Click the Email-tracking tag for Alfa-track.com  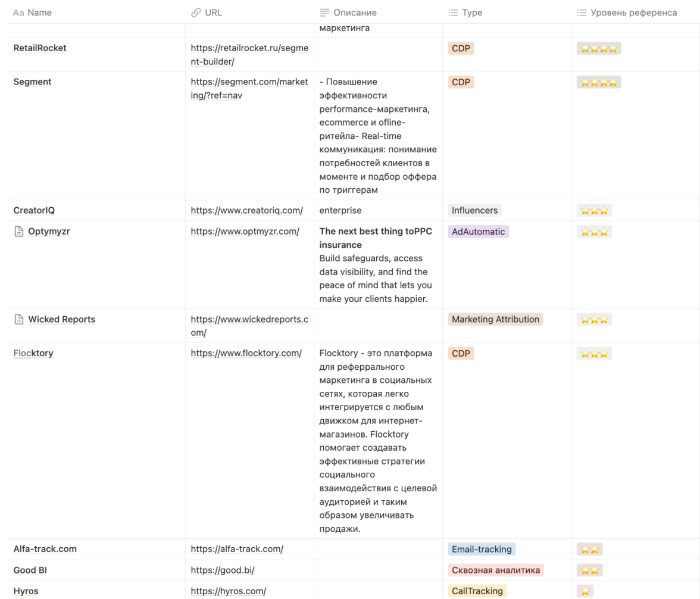[x=482, y=549]
